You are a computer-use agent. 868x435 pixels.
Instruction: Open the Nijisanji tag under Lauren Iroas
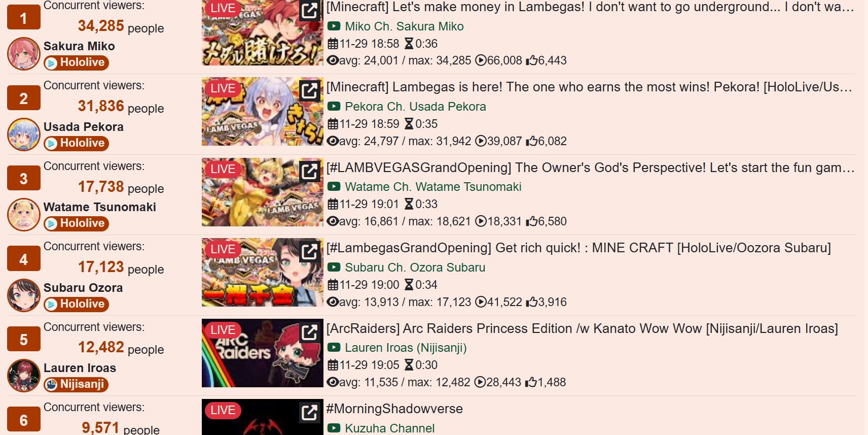[x=76, y=384]
